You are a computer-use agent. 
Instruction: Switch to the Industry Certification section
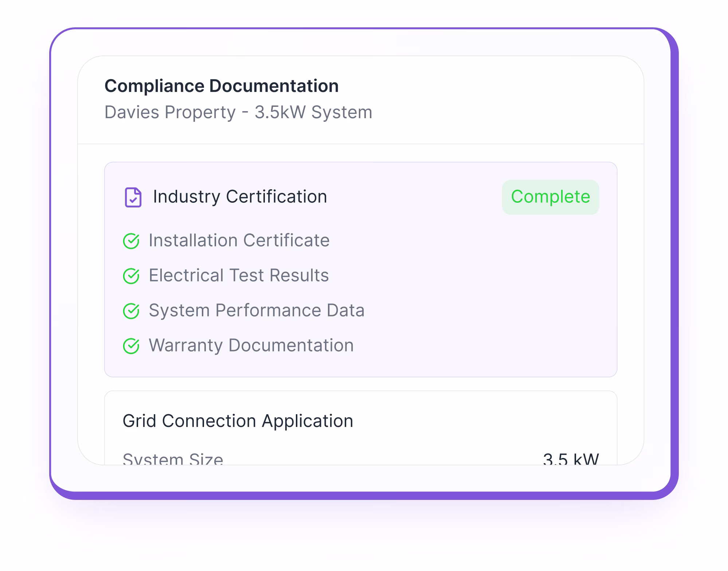click(x=239, y=196)
